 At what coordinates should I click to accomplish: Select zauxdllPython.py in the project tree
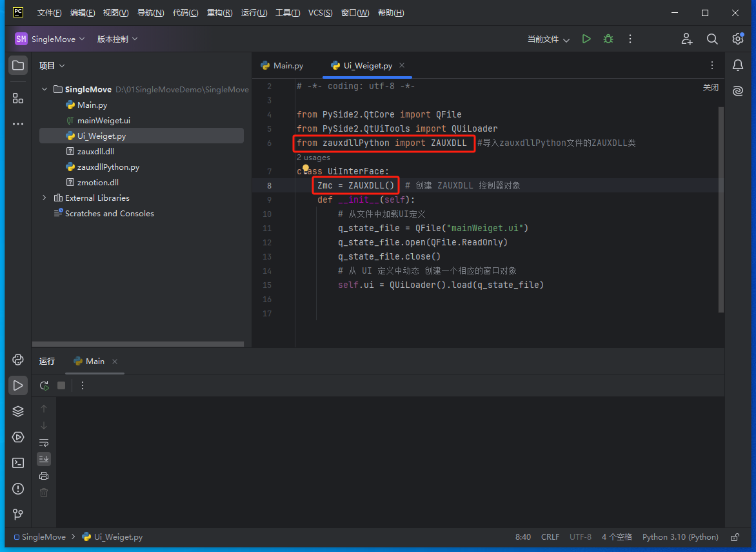pyautogui.click(x=108, y=167)
